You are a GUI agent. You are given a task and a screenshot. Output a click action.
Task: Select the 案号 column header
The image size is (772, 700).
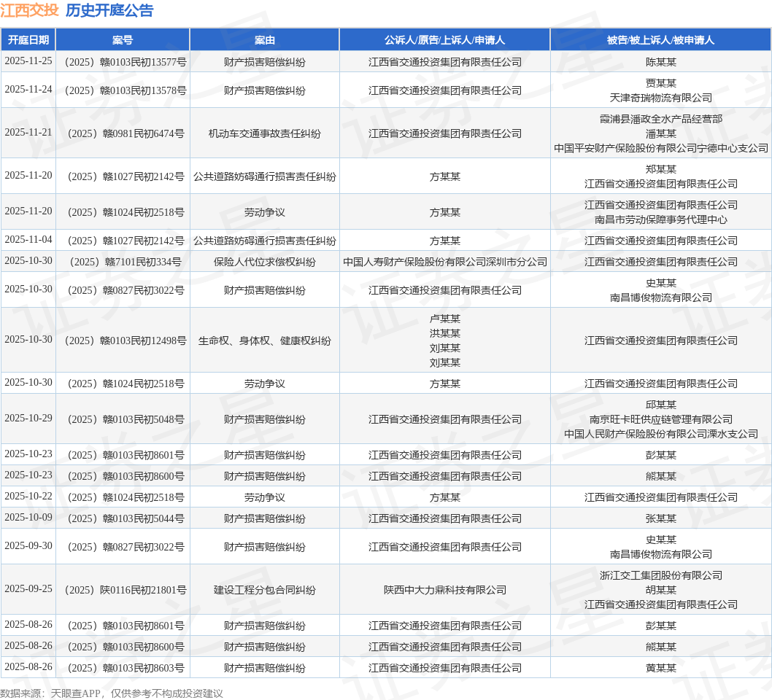123,40
